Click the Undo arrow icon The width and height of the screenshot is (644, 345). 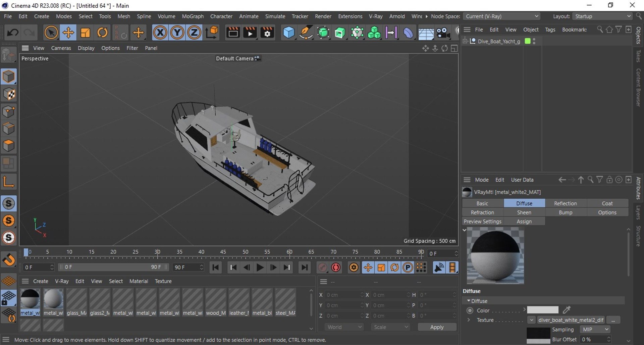tap(13, 33)
